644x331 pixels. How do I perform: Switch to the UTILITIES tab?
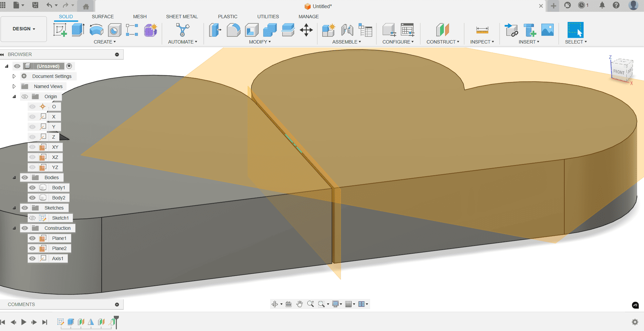(268, 17)
